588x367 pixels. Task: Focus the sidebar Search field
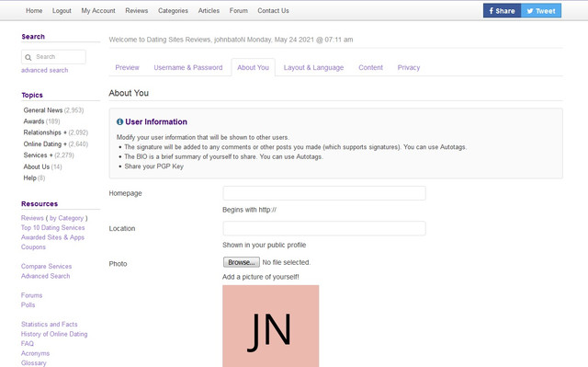click(53, 57)
